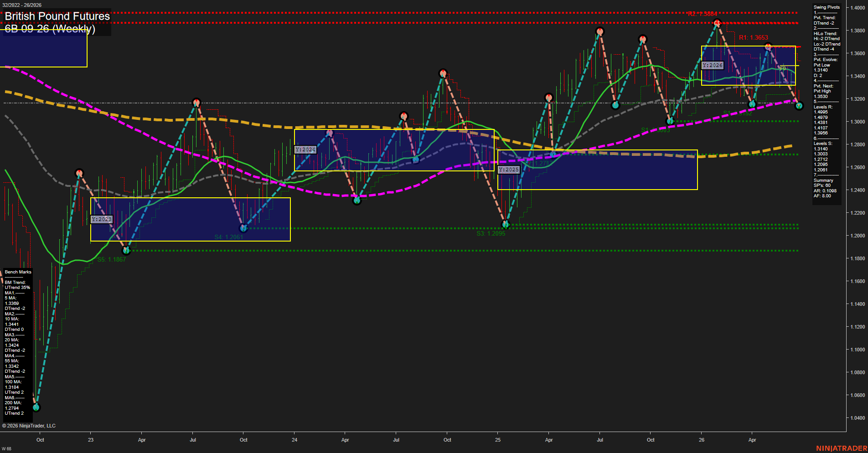Click 1.2712 in the Levels S list
The height and width of the screenshot is (453, 868).
click(x=821, y=160)
